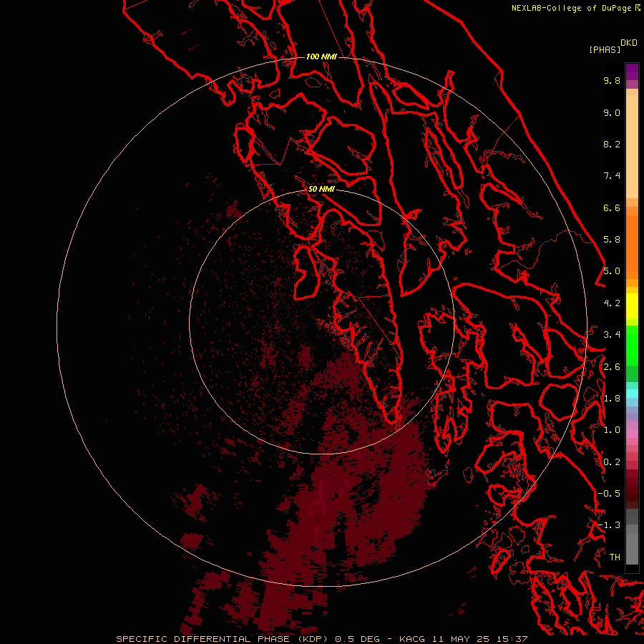This screenshot has width=644, height=644.
Task: Click the 6.6 legend value
Action: tap(612, 208)
